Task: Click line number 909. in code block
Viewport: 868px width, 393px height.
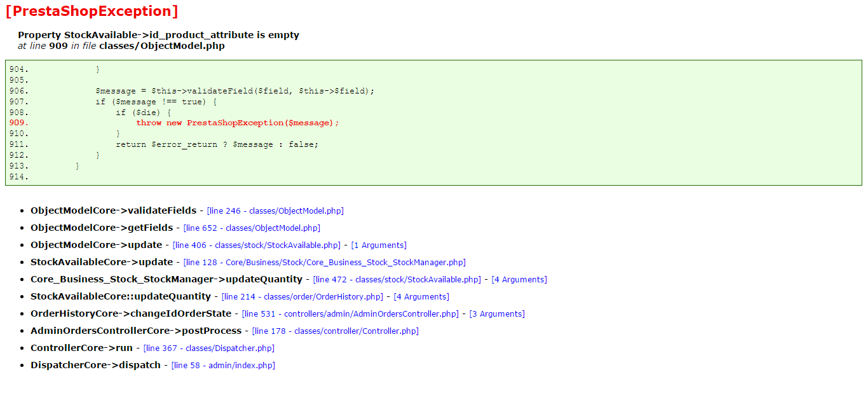Action: pyautogui.click(x=19, y=123)
